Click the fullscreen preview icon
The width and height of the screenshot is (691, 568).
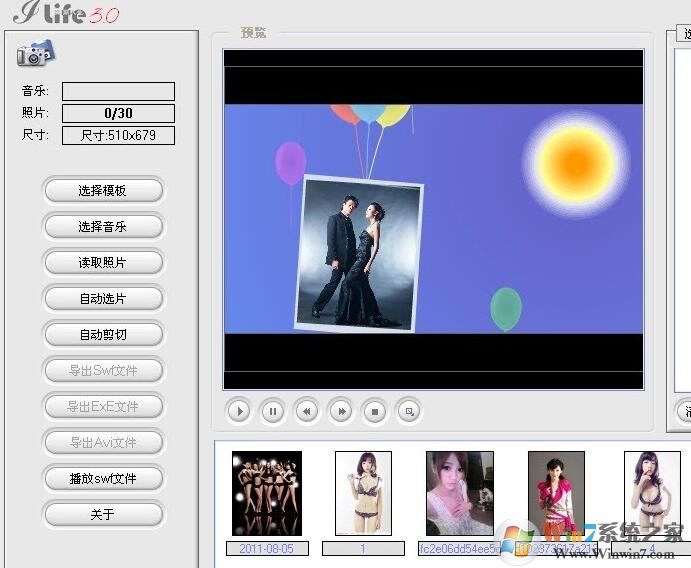[x=408, y=410]
